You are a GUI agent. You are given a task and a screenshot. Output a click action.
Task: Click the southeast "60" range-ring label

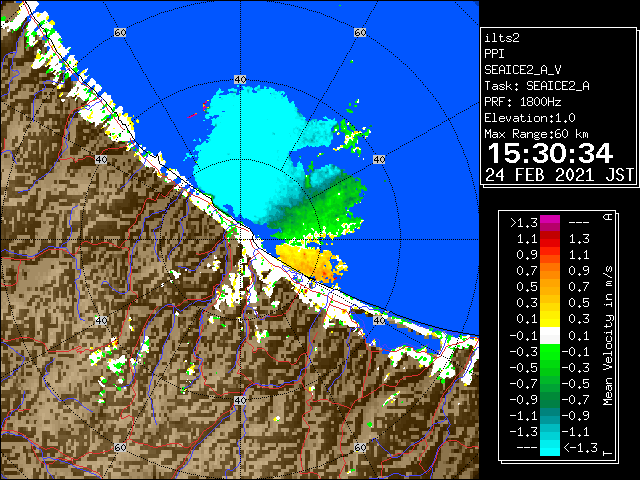(360, 447)
